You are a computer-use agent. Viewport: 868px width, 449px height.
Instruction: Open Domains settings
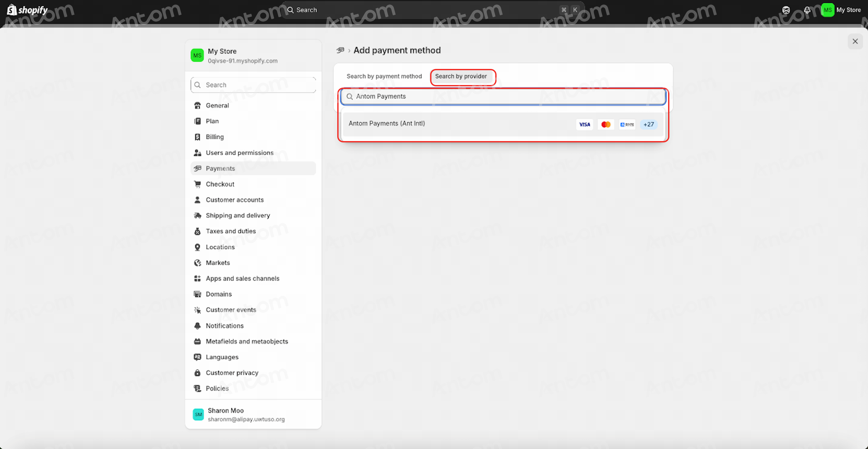coord(253,294)
